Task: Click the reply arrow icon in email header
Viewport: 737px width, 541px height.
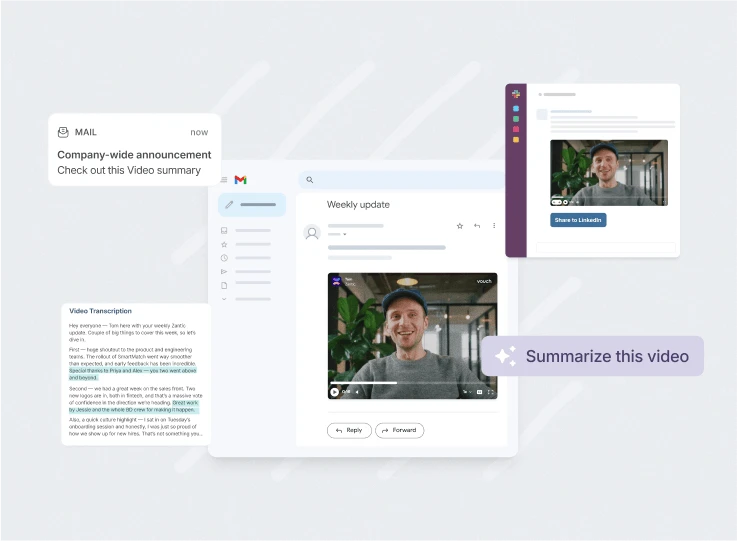Action: (477, 226)
